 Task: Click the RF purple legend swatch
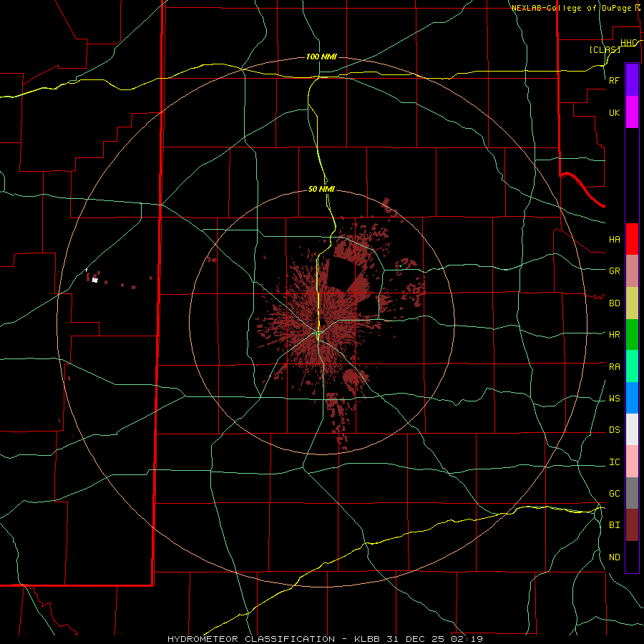632,80
